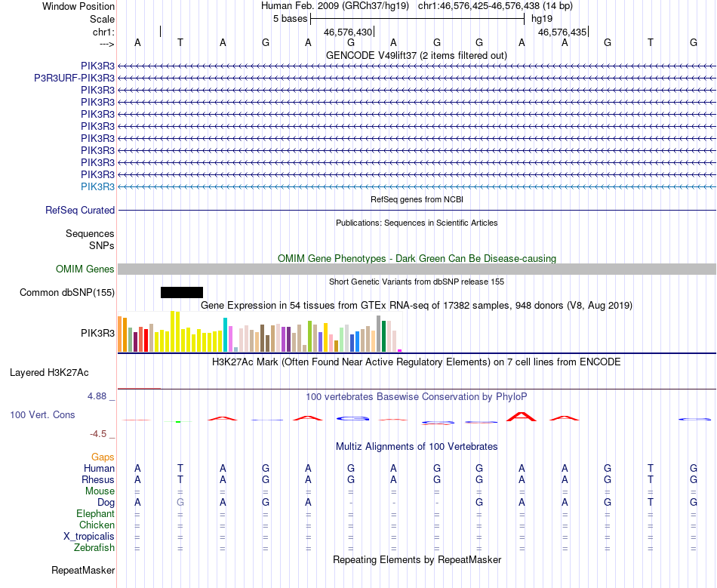This screenshot has width=717, height=588.
Task: Click the Layered H3K27Ac track label
Action: pos(49,373)
